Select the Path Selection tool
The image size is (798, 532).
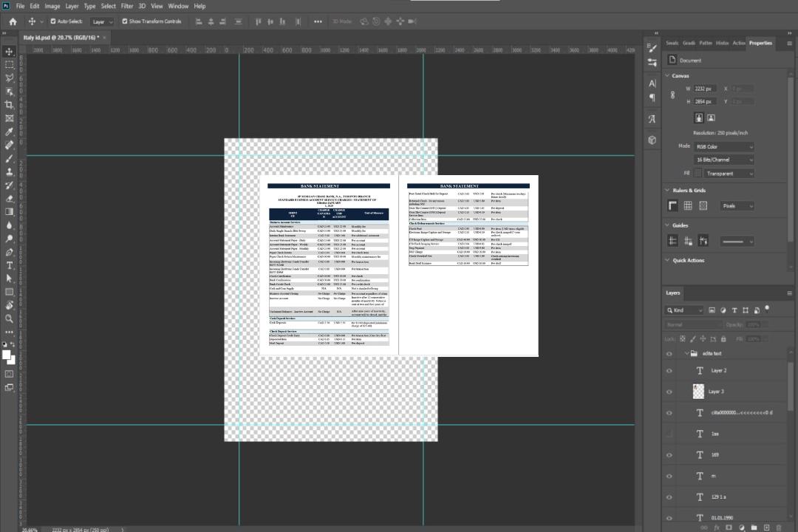(x=9, y=279)
